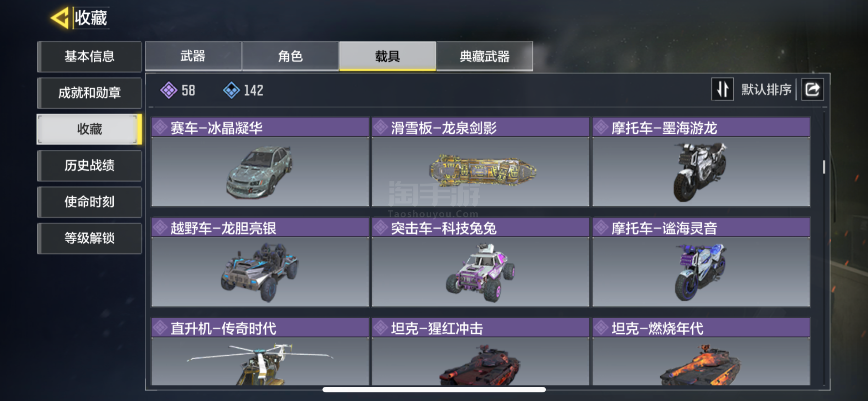Click the 摩托车-墨海游龙 motorcycle icon
Image resolution: width=868 pixels, height=401 pixels.
coord(699,171)
